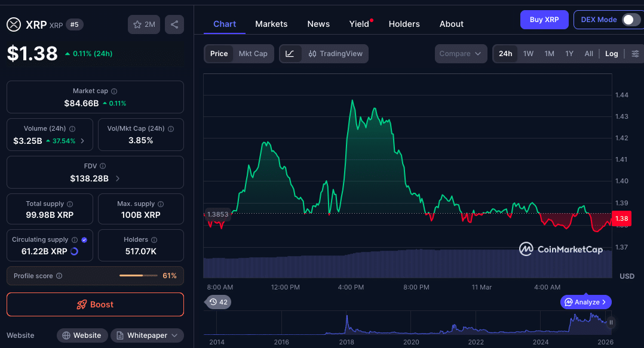Viewport: 644px width, 348px height.
Task: Click the share icon button
Action: coord(174,24)
